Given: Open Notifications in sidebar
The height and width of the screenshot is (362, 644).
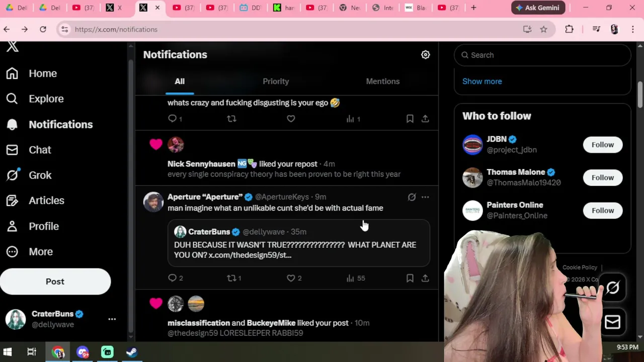Looking at the screenshot, I should (x=49, y=125).
